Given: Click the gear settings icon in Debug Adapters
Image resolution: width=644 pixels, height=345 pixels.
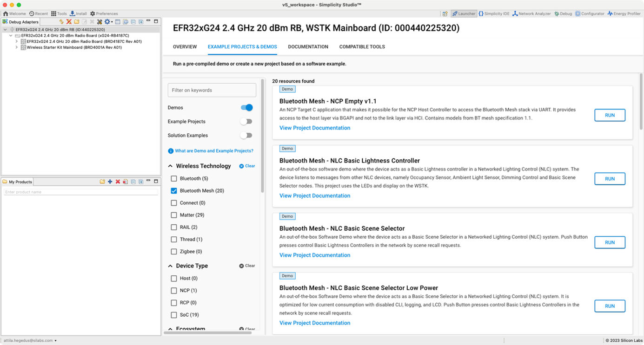Looking at the screenshot, I should pyautogui.click(x=107, y=22).
